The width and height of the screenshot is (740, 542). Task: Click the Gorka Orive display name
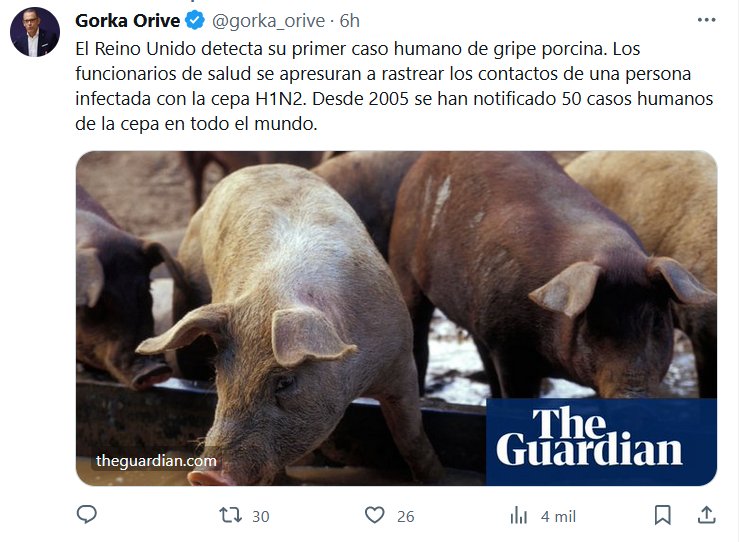(x=127, y=21)
